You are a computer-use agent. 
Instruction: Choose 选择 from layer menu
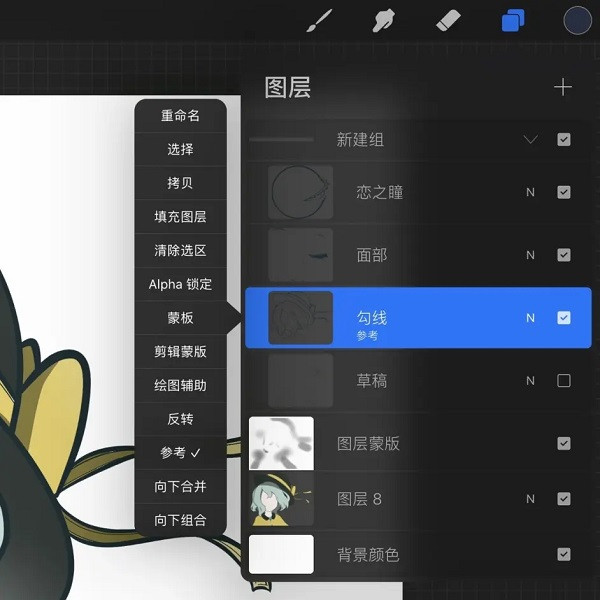pyautogui.click(x=181, y=149)
